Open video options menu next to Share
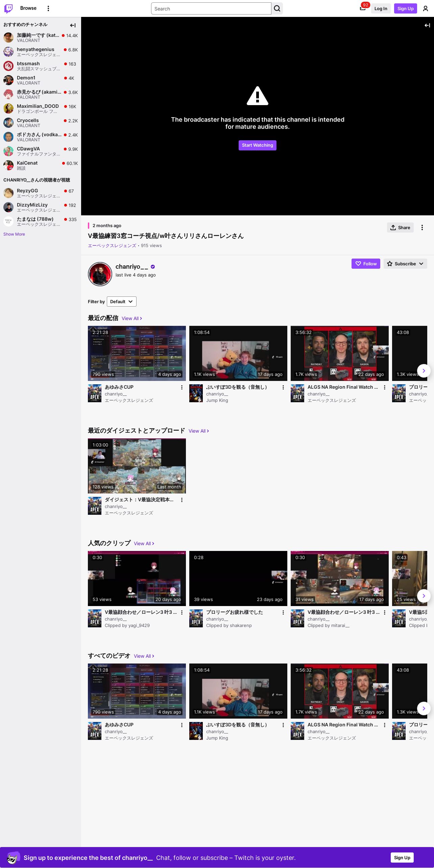 pos(422,227)
